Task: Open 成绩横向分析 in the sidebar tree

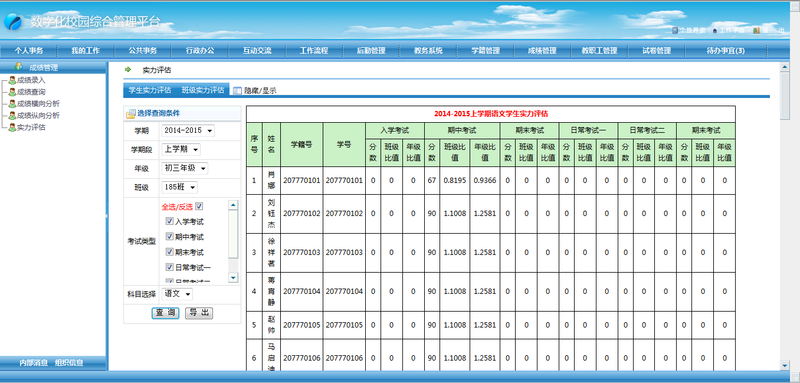Action: (38, 104)
